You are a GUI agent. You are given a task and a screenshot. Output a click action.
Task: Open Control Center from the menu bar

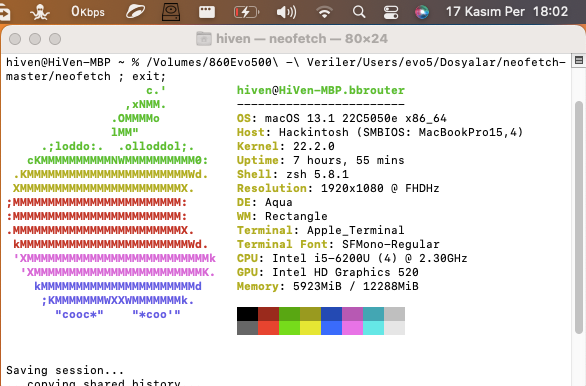391,12
